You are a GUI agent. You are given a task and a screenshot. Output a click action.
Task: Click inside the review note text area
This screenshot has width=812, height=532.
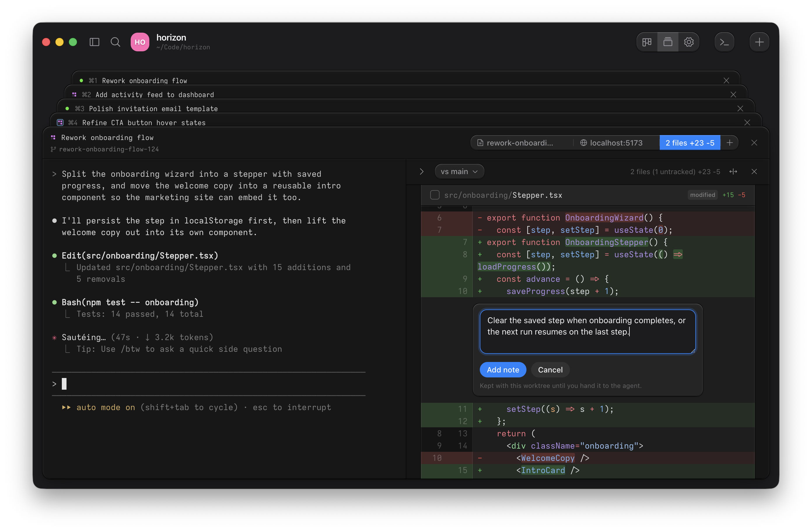pos(587,331)
